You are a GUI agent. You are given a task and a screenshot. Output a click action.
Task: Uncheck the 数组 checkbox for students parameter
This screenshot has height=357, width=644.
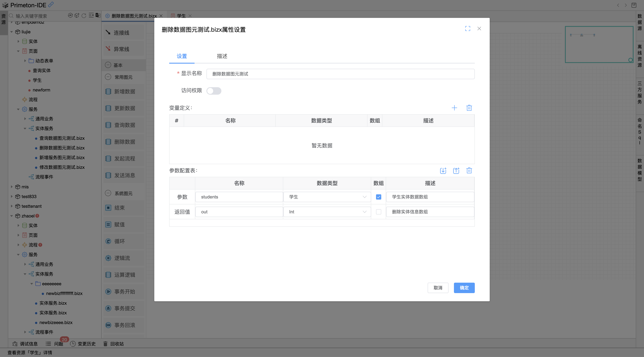click(378, 197)
